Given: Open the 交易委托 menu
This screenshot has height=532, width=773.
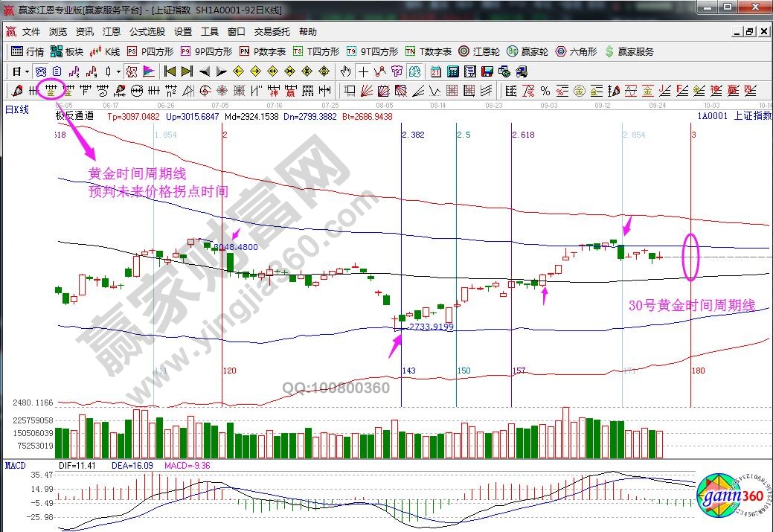Looking at the screenshot, I should click(x=272, y=32).
